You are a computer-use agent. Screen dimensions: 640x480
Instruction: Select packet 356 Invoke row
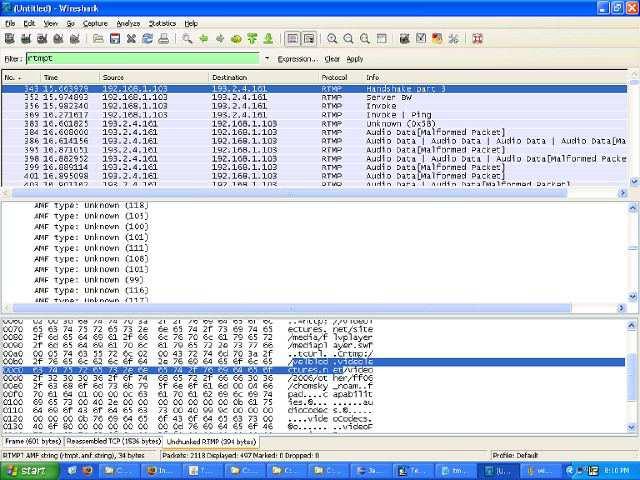[314, 106]
